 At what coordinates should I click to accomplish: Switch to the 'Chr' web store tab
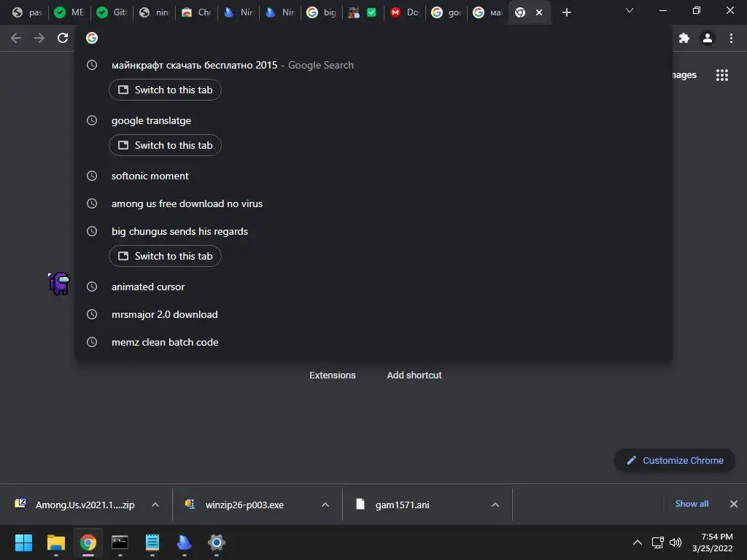tap(196, 12)
